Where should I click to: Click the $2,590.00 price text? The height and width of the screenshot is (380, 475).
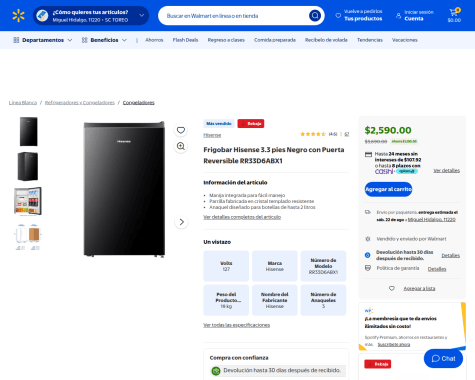point(388,130)
